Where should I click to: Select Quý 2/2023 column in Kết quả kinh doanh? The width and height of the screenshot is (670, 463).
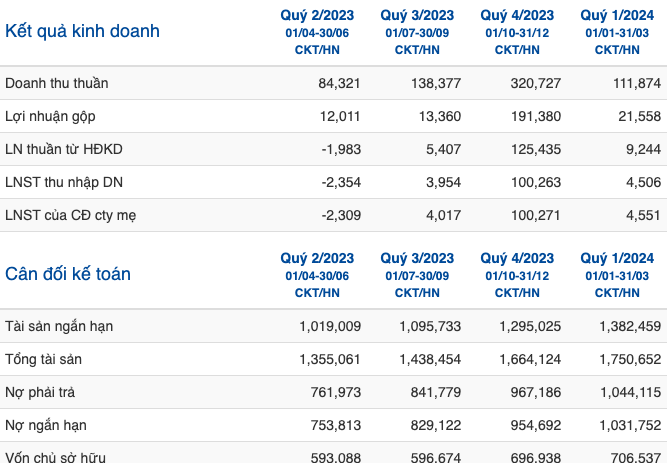click(317, 32)
